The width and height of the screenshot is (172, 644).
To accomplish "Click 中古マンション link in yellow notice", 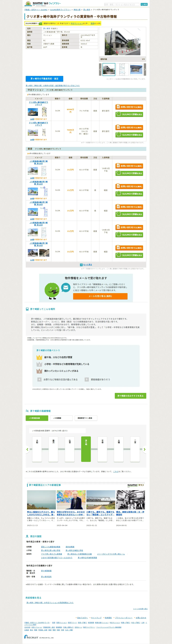I will pos(76,23).
